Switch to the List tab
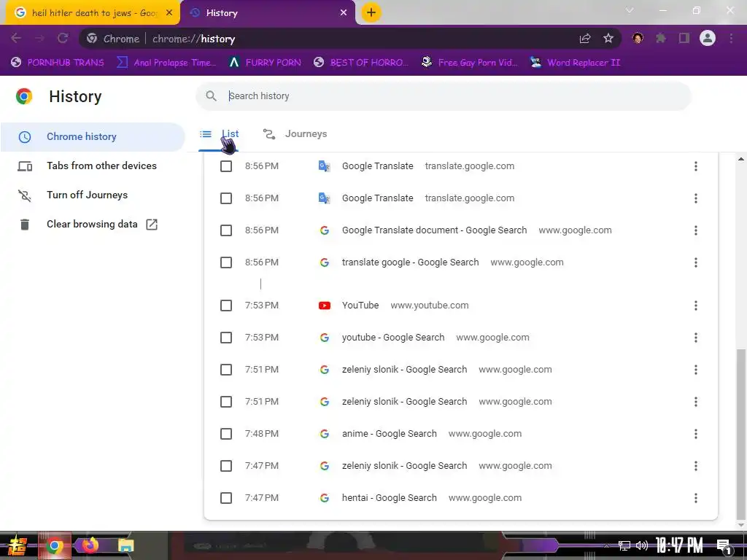747x560 pixels. click(219, 134)
